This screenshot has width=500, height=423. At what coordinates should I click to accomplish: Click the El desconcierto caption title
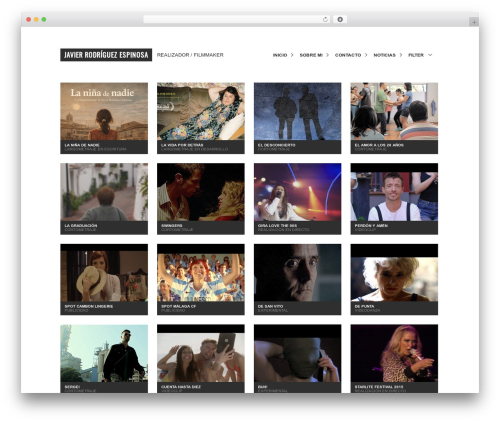[x=276, y=145]
